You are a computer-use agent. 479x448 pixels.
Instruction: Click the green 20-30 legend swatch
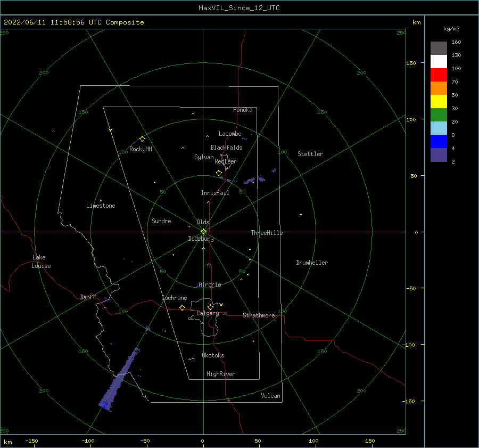(439, 115)
